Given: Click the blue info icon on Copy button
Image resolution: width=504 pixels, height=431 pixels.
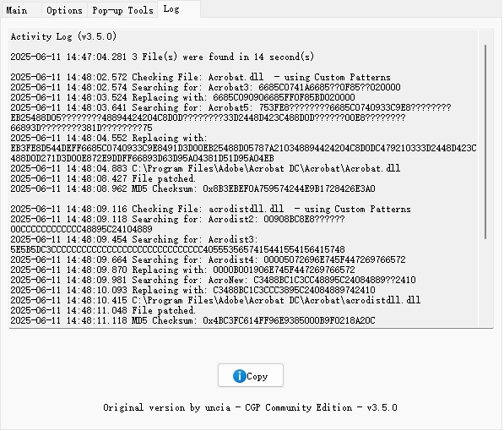Looking at the screenshot, I should tap(240, 376).
